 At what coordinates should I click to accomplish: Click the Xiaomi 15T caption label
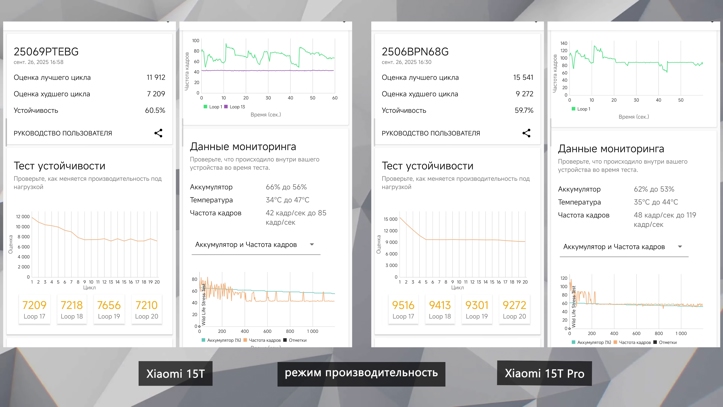(175, 373)
